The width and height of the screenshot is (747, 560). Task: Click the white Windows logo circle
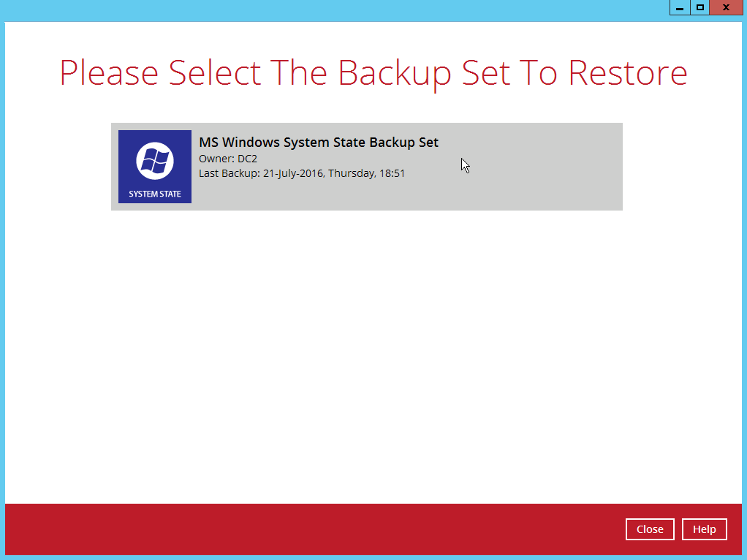(155, 161)
